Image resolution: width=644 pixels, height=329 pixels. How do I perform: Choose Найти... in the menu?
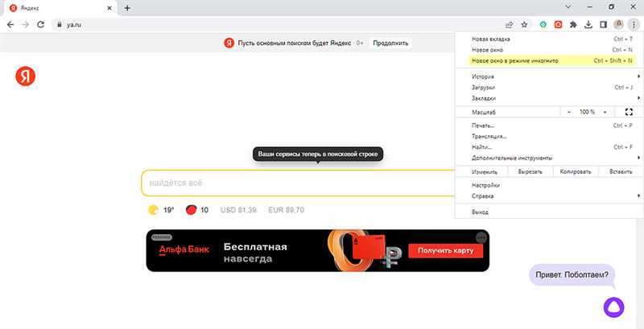(x=550, y=147)
